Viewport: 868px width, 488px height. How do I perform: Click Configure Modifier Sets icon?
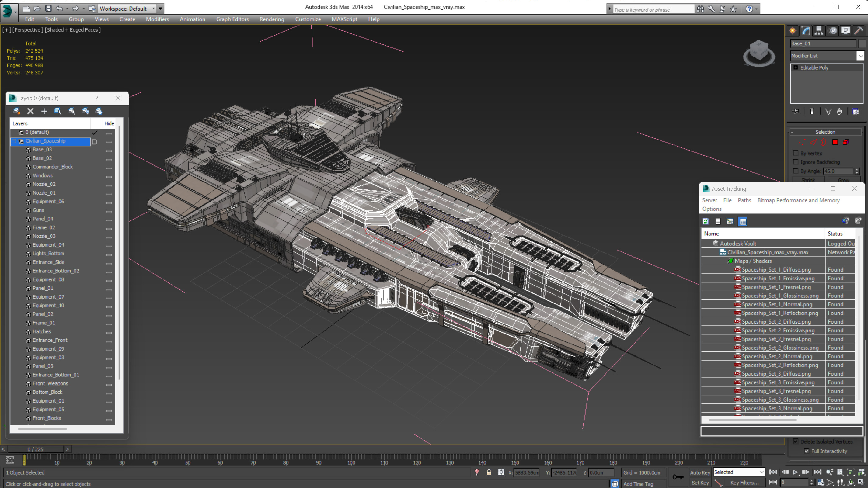point(856,112)
